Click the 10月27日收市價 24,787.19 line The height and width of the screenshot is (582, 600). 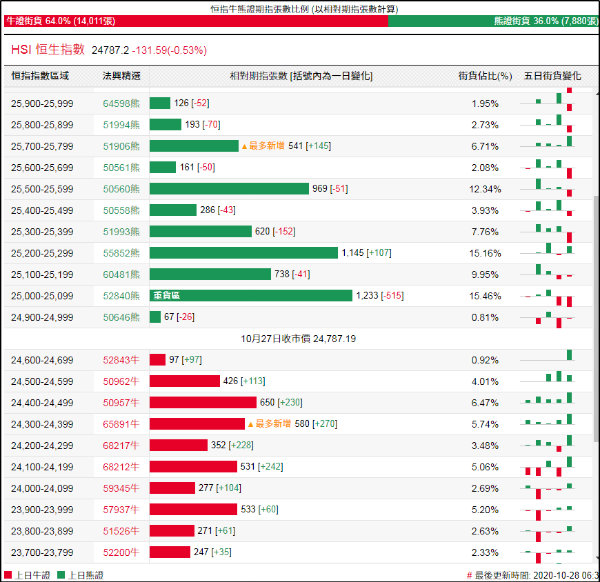click(x=298, y=339)
